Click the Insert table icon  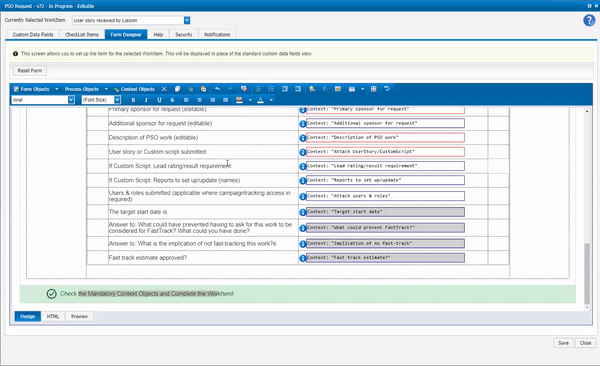click(x=352, y=89)
